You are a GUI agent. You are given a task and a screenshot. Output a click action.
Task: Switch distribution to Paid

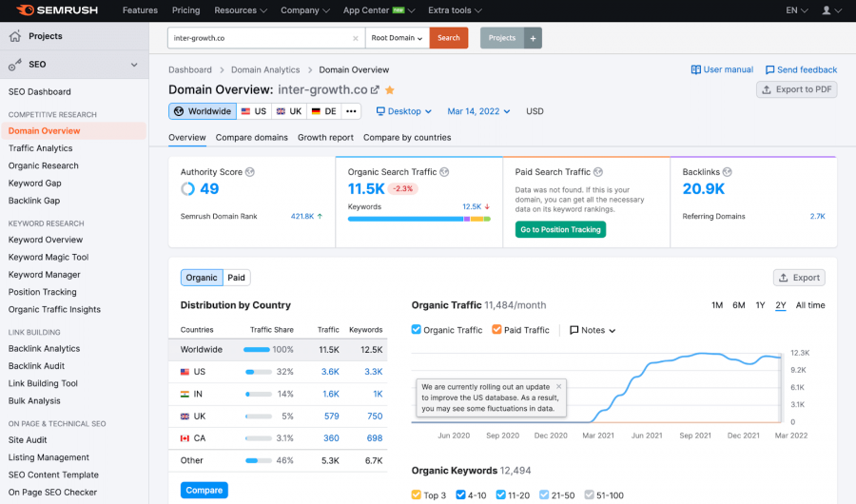237,278
